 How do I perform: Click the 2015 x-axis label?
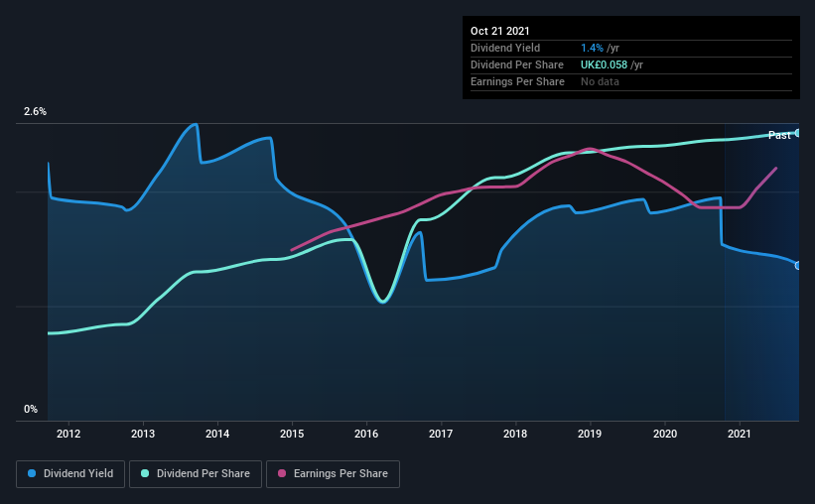[x=292, y=434]
